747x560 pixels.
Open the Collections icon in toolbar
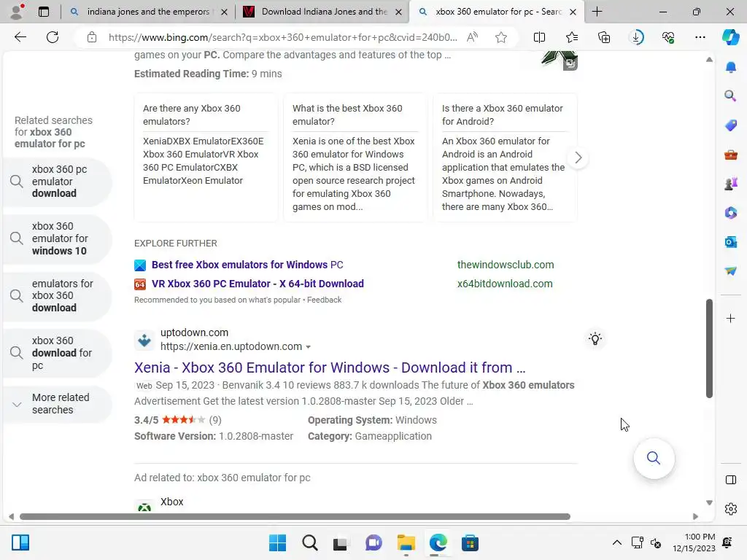604,37
